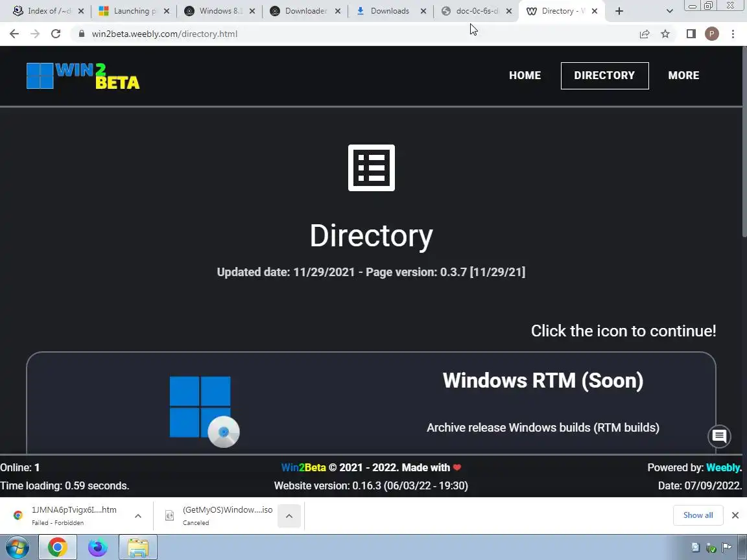Image resolution: width=747 pixels, height=560 pixels.
Task: Click the padlock site info icon
Action: coord(82,34)
